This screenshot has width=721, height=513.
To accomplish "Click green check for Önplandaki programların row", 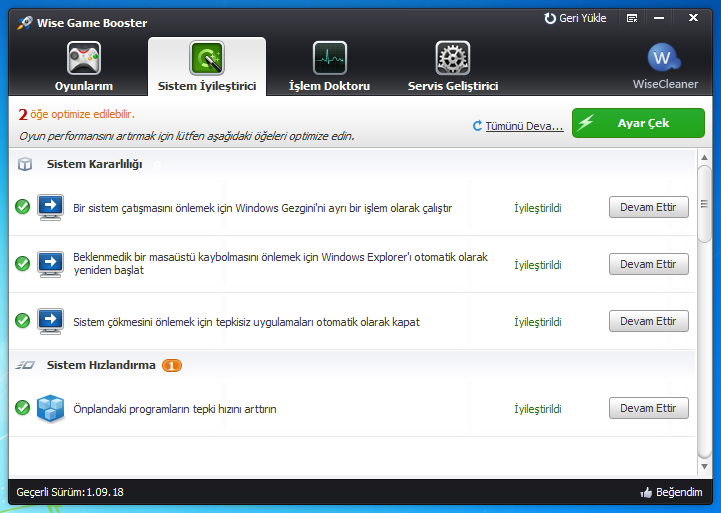I will 23,407.
